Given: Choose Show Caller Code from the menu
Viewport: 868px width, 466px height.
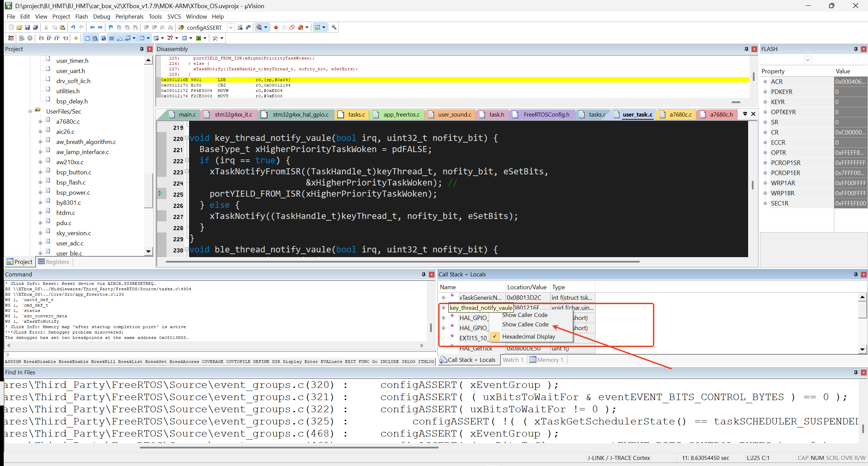Looking at the screenshot, I should click(x=525, y=315).
